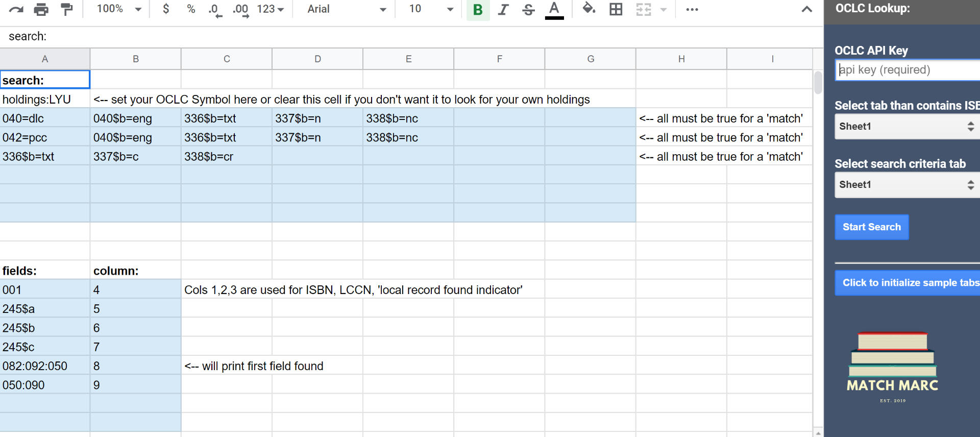980x437 pixels.
Task: Decrease decimal places
Action: 215,10
